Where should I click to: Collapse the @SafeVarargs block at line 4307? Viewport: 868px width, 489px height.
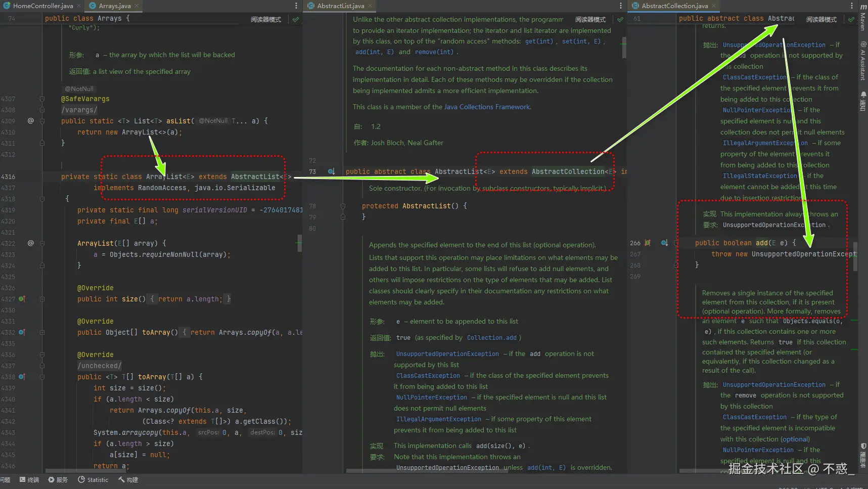42,99
